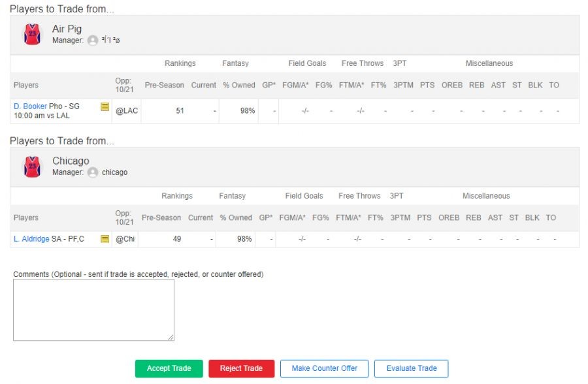Image resolution: width=588 pixels, height=384 pixels.
Task: Click the Evaluate Trade button
Action: [x=411, y=368]
